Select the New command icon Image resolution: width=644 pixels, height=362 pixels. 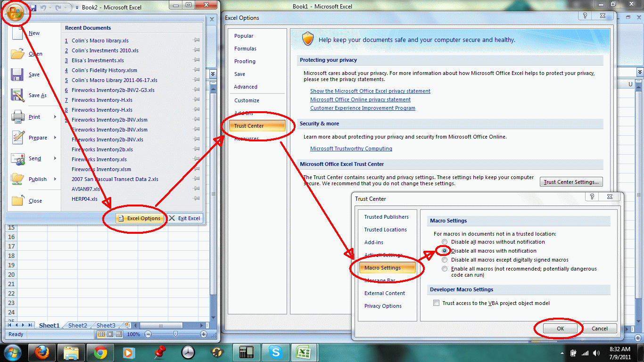coord(17,32)
